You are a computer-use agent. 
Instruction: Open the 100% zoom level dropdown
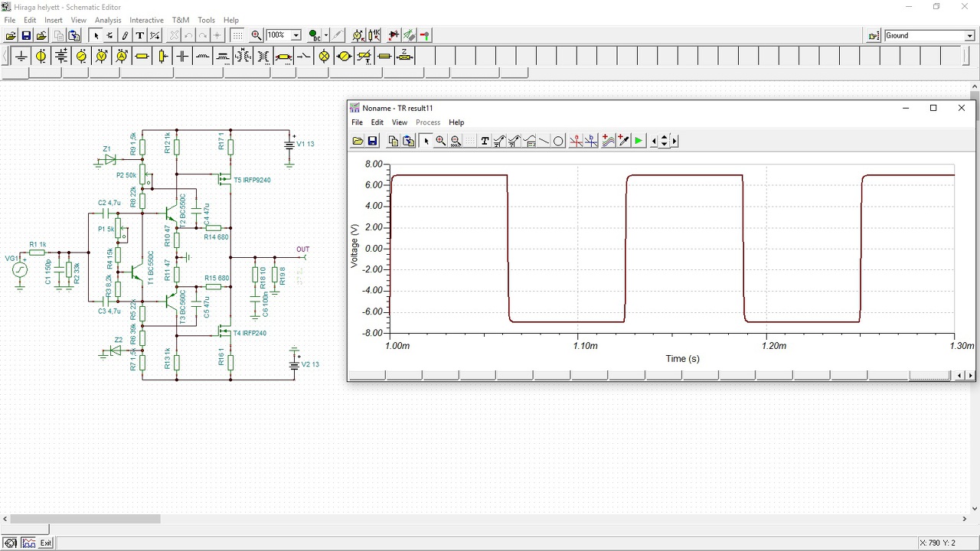coord(296,35)
